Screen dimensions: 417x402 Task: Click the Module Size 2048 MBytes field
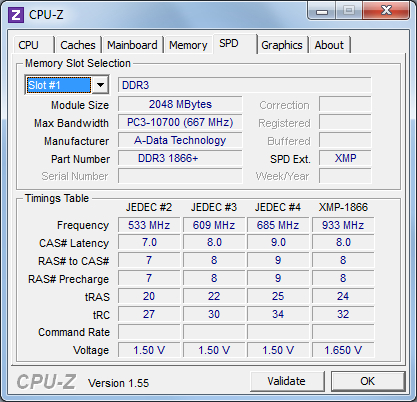[180, 104]
